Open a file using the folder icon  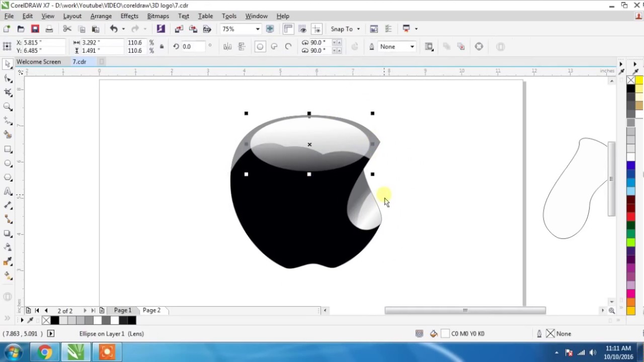(x=21, y=29)
